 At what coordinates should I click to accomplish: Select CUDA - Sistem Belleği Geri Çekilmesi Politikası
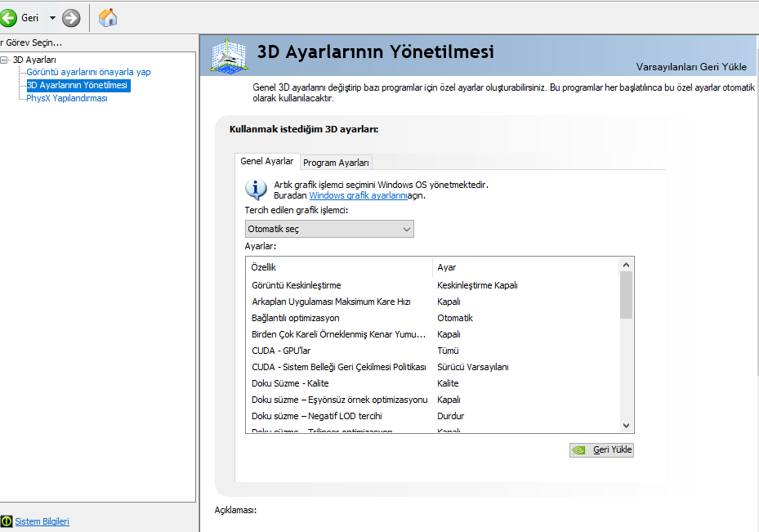click(x=432, y=368)
